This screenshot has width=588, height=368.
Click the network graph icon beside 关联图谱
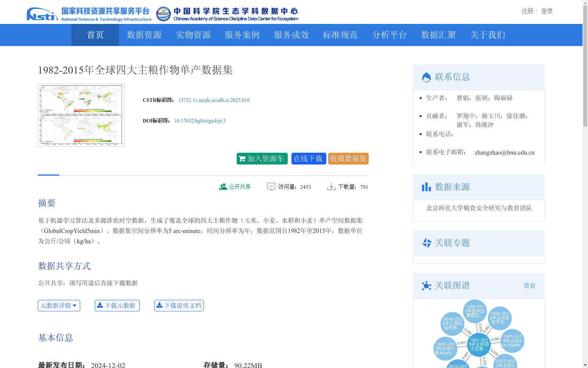tap(427, 286)
